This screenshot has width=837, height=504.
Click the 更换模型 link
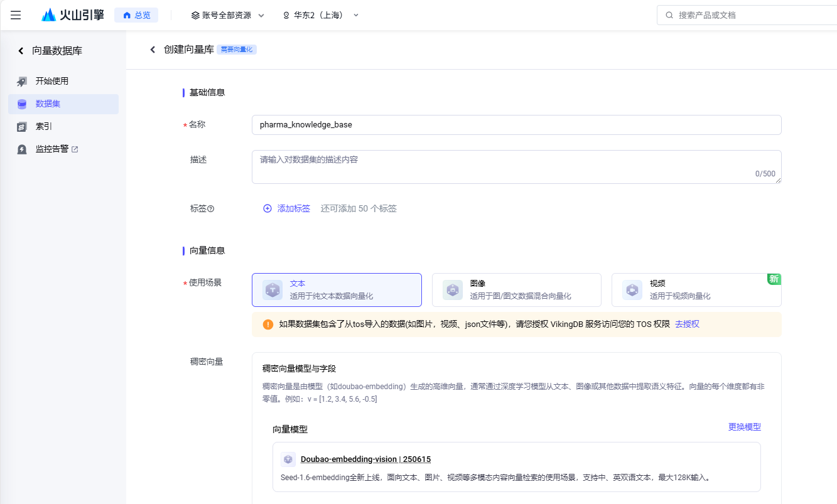(x=744, y=427)
